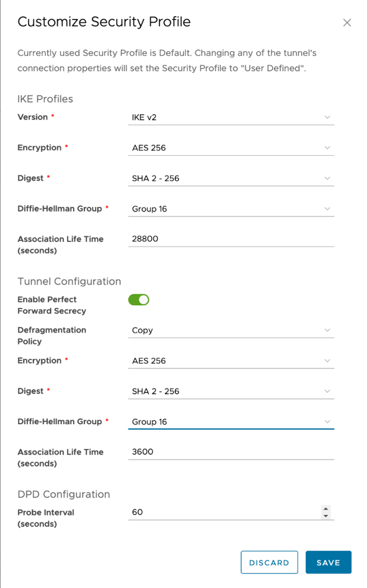The width and height of the screenshot is (367, 588).
Task: Open the Defragmentation Policy dropdown
Action: pyautogui.click(x=230, y=330)
